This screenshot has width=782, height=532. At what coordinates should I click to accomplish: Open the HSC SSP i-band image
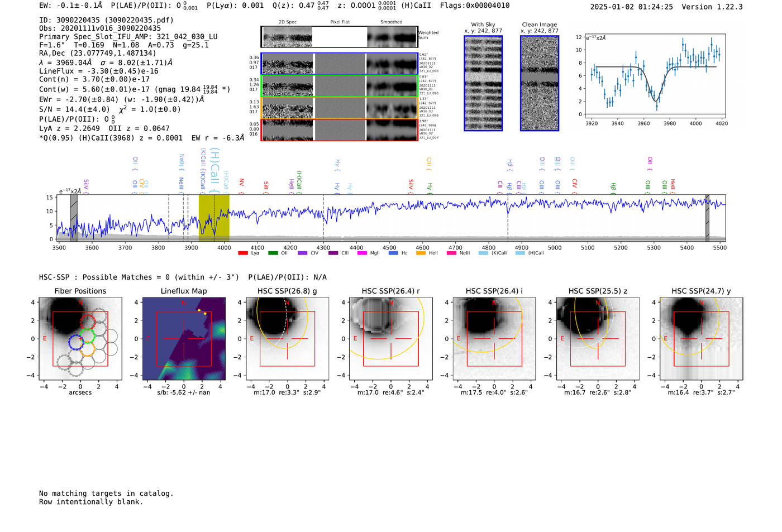(494, 339)
